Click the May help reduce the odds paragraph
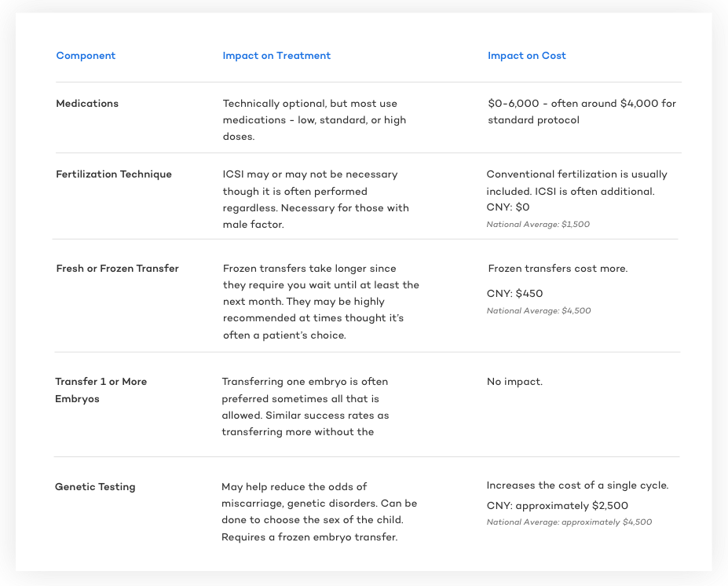 [x=319, y=511]
